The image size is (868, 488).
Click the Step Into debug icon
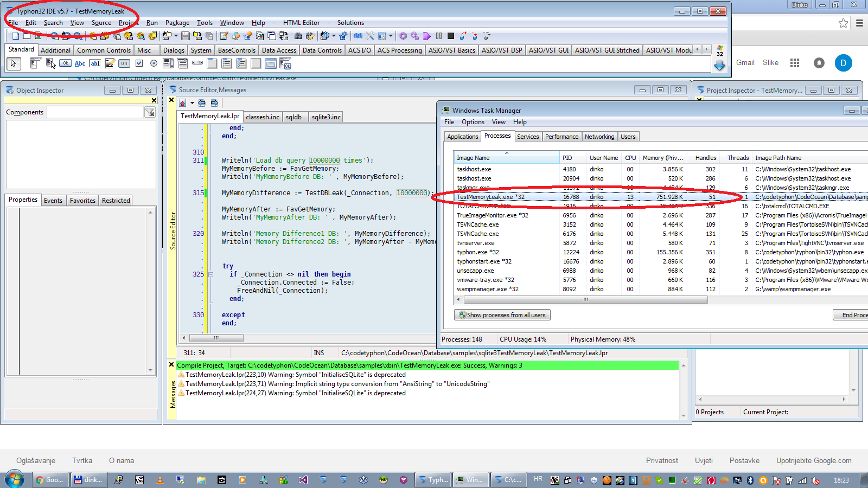coord(463,36)
